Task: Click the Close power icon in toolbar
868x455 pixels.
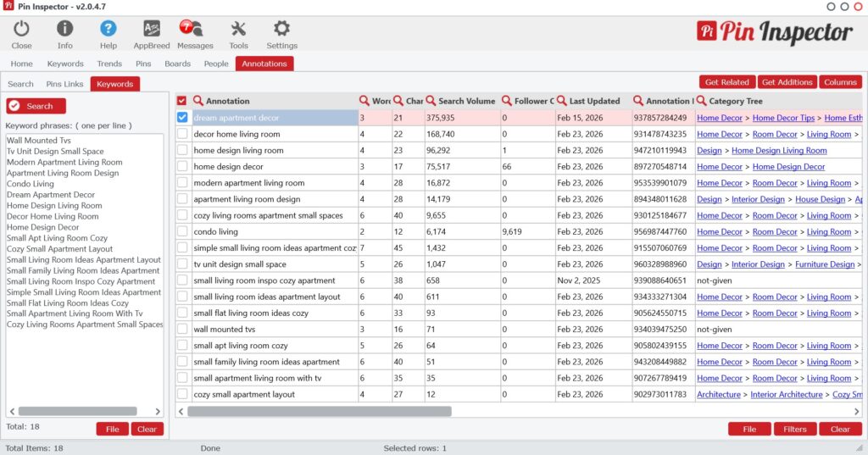Action: pos(21,29)
